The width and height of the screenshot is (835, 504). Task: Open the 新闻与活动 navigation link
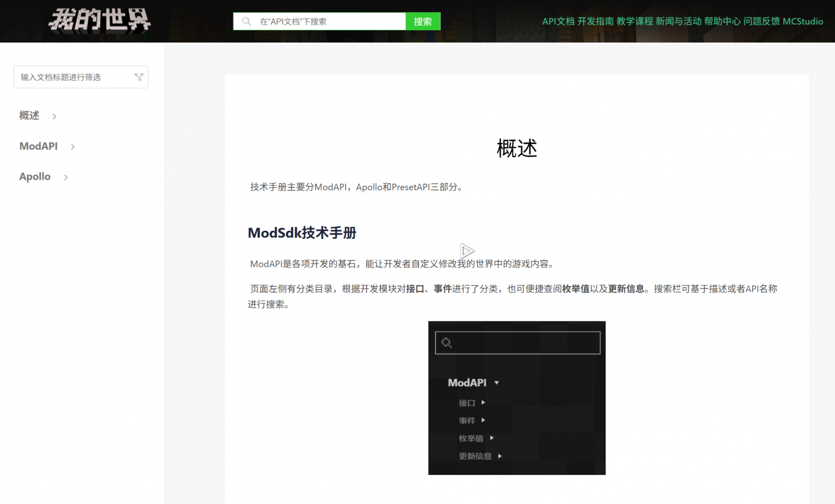click(678, 21)
